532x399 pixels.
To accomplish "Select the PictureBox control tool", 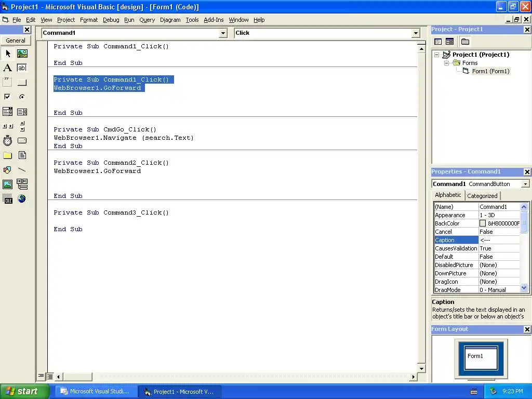I will point(22,54).
